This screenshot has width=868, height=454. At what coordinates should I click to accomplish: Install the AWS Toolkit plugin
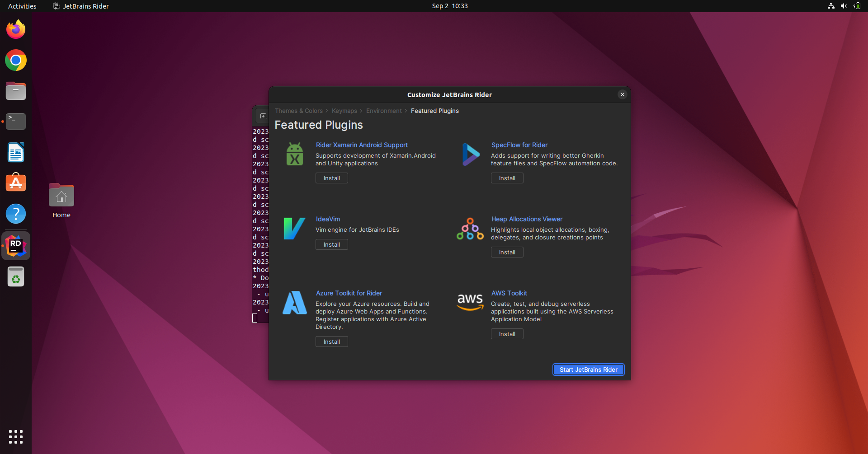(x=507, y=334)
